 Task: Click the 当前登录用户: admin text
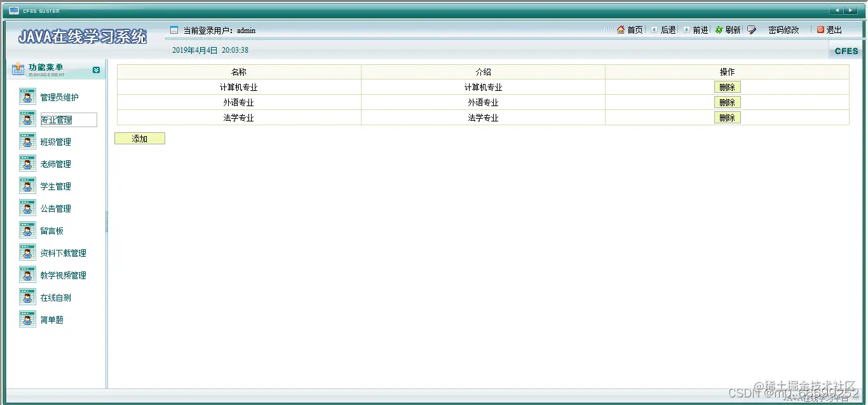point(219,30)
